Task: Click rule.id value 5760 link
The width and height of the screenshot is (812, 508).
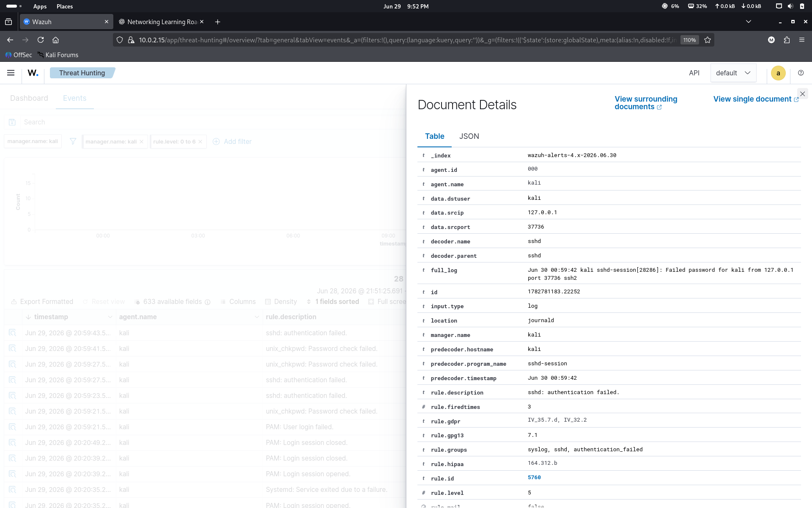Action: (534, 478)
